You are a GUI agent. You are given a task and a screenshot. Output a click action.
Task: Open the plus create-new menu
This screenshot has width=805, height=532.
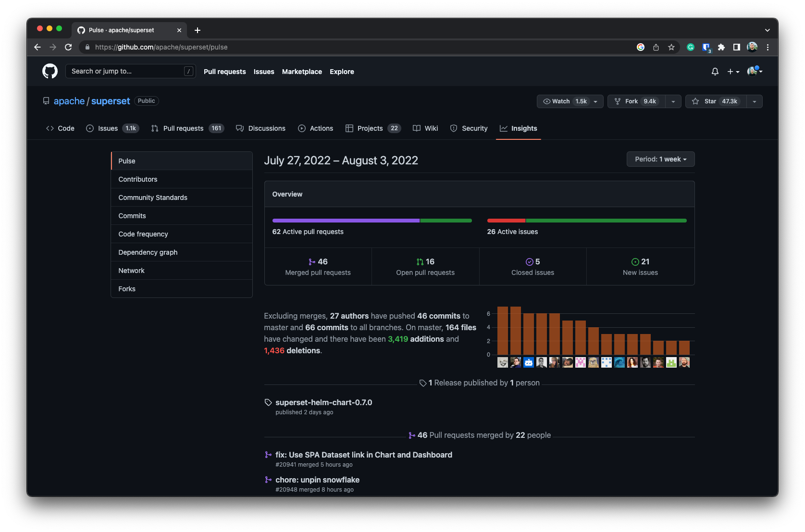point(733,72)
